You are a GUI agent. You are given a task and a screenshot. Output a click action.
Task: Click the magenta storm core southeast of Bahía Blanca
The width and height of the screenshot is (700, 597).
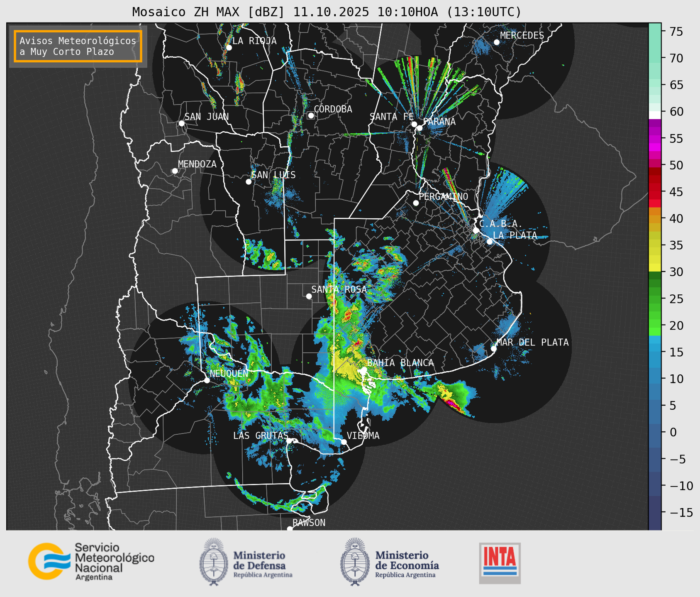point(451,403)
